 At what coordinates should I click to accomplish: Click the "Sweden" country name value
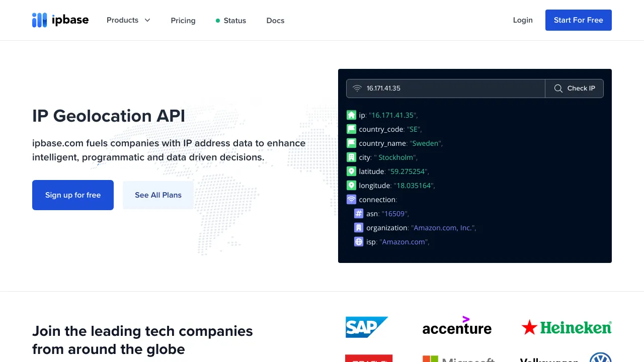[x=426, y=143]
